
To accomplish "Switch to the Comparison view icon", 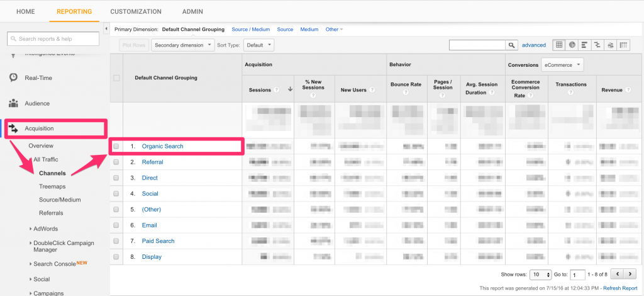I will pyautogui.click(x=597, y=45).
